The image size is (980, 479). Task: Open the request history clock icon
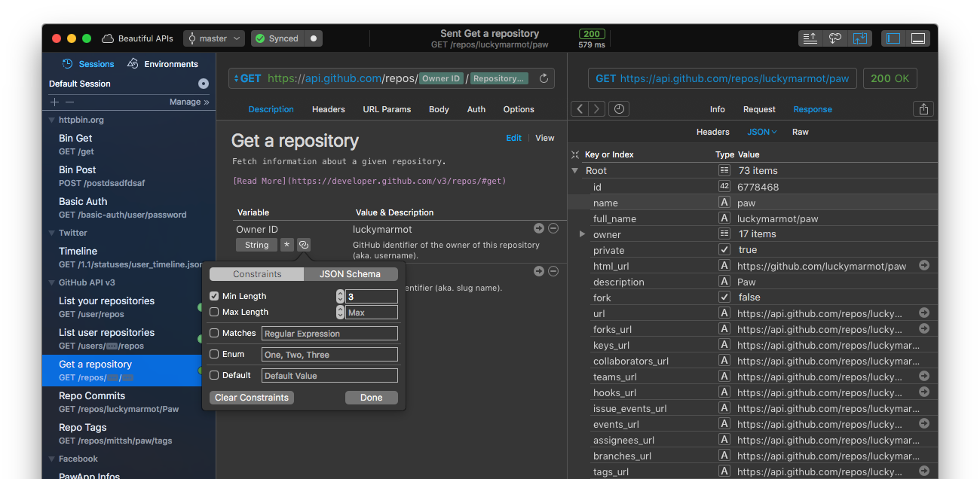[x=618, y=108]
